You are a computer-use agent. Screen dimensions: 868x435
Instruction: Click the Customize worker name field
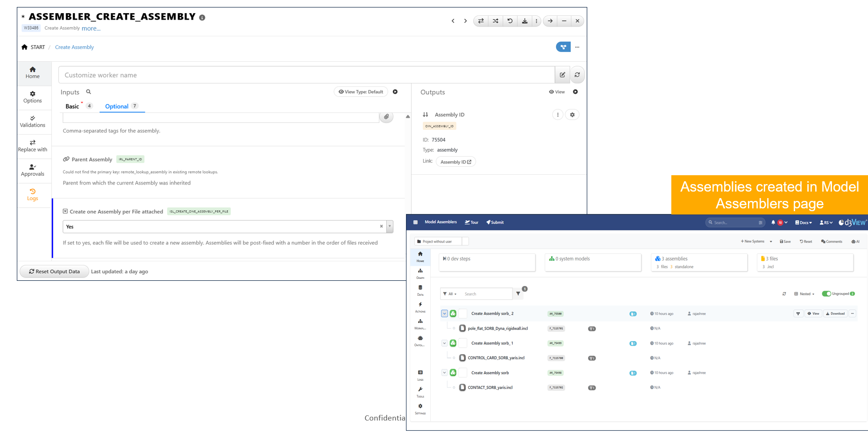tap(306, 75)
